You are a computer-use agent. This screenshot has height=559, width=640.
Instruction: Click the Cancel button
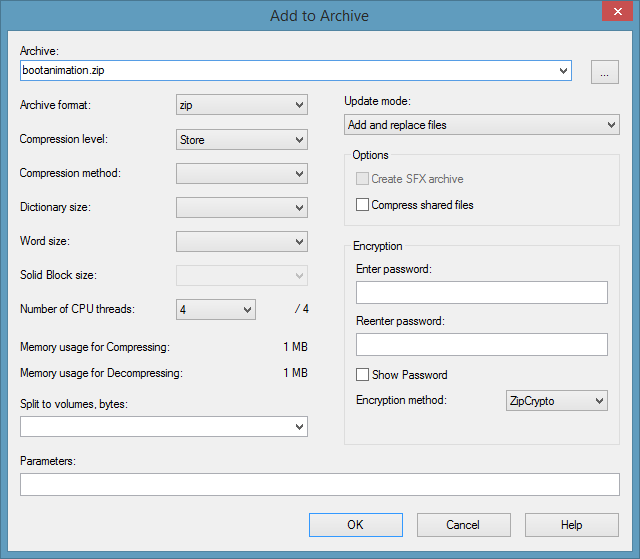(463, 525)
